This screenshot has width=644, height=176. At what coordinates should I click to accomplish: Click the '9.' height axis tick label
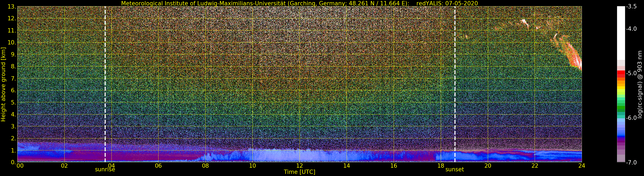[13, 54]
